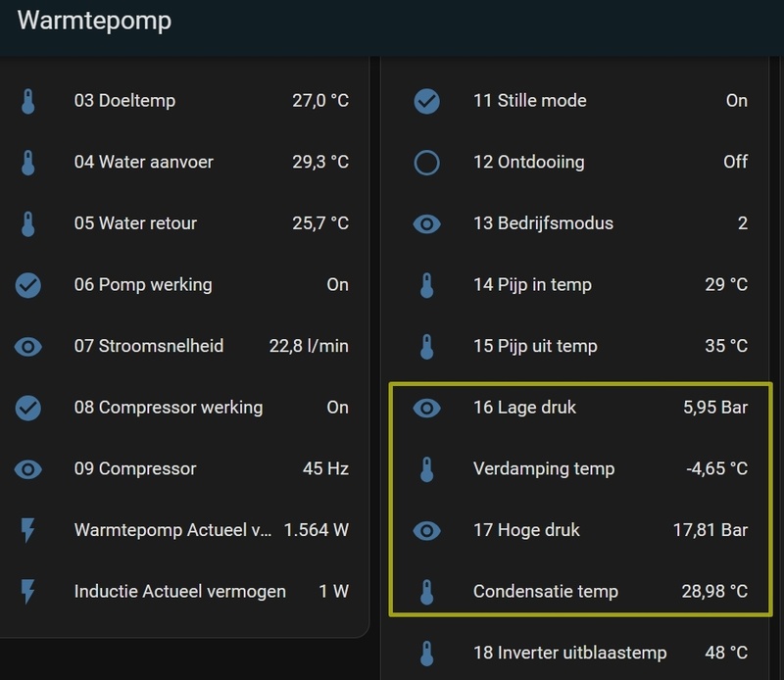Click the checkmark for 08 Compressor werking
The width and height of the screenshot is (784, 680).
tap(28, 408)
